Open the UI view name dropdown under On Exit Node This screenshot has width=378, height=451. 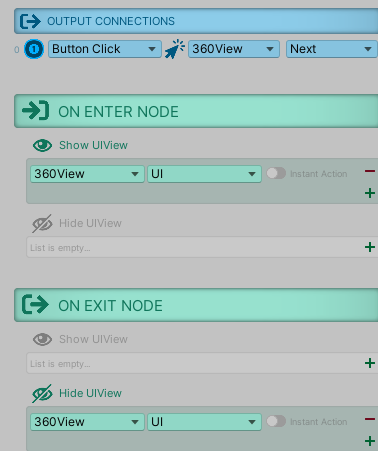(x=204, y=422)
